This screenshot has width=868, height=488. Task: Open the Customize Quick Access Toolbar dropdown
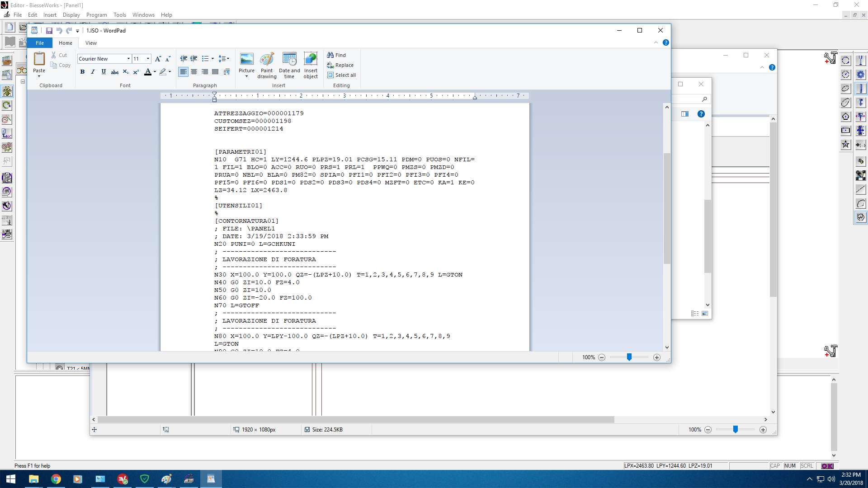77,31
